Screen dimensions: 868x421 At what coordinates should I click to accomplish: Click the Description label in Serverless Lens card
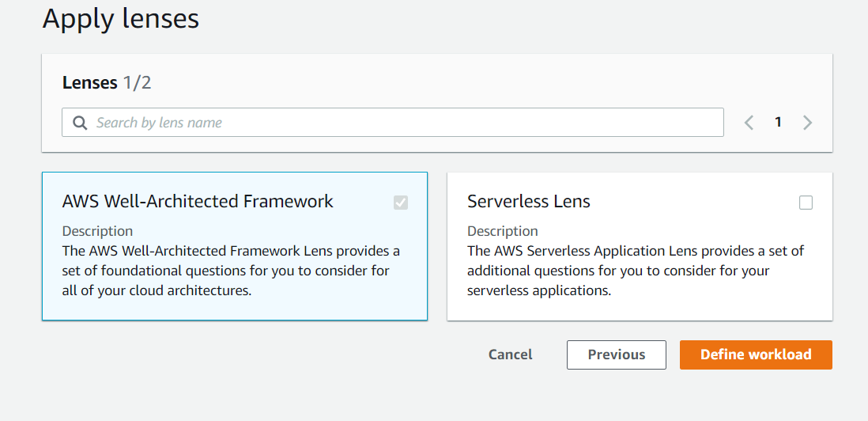pos(503,231)
